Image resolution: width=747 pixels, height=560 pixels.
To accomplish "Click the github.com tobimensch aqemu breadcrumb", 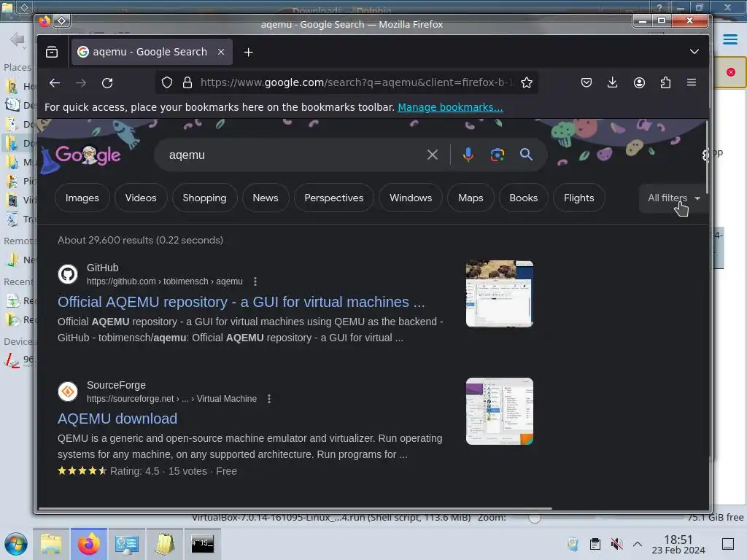I will (165, 281).
